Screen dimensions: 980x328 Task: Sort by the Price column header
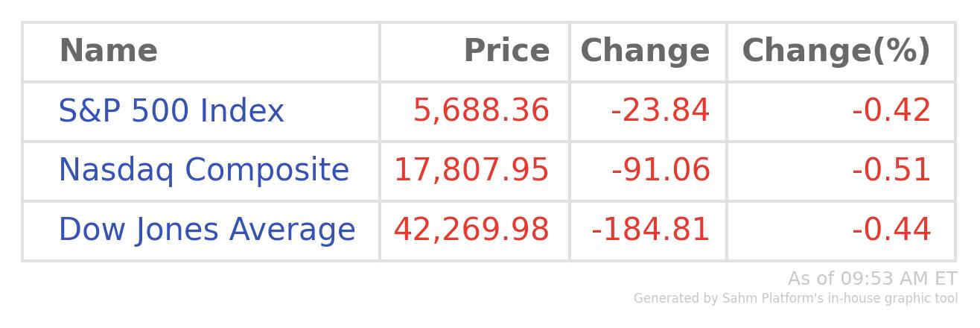click(506, 51)
